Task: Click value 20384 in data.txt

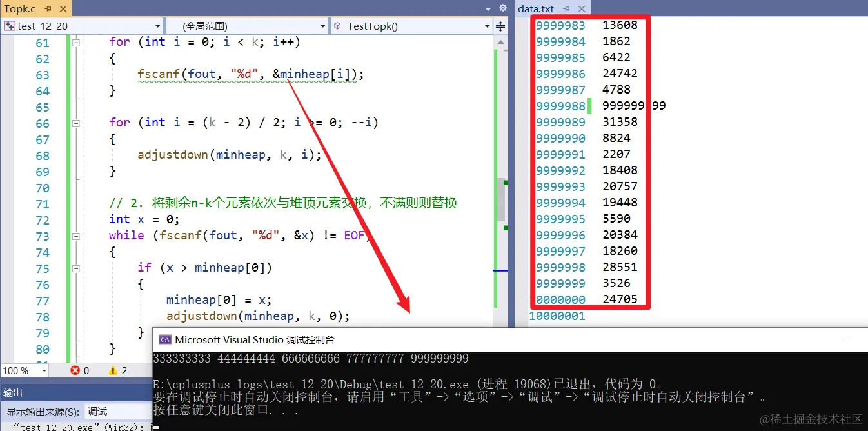Action: tap(620, 235)
